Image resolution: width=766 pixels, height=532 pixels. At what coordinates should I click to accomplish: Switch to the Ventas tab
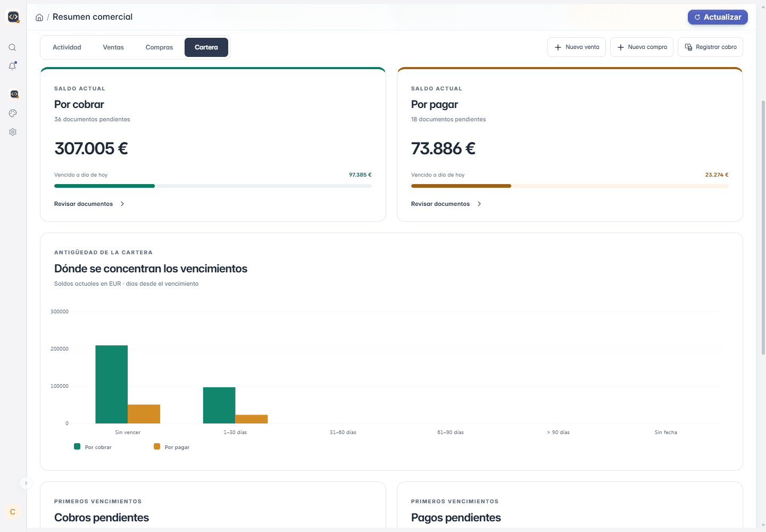113,47
